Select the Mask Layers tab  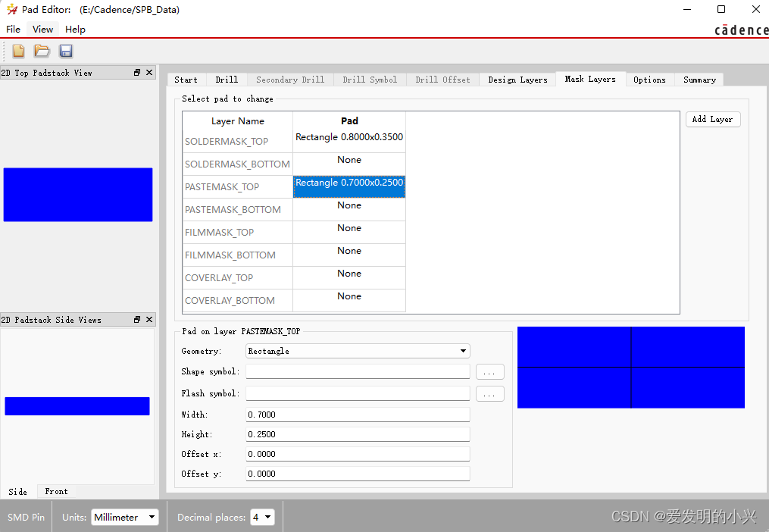point(590,79)
